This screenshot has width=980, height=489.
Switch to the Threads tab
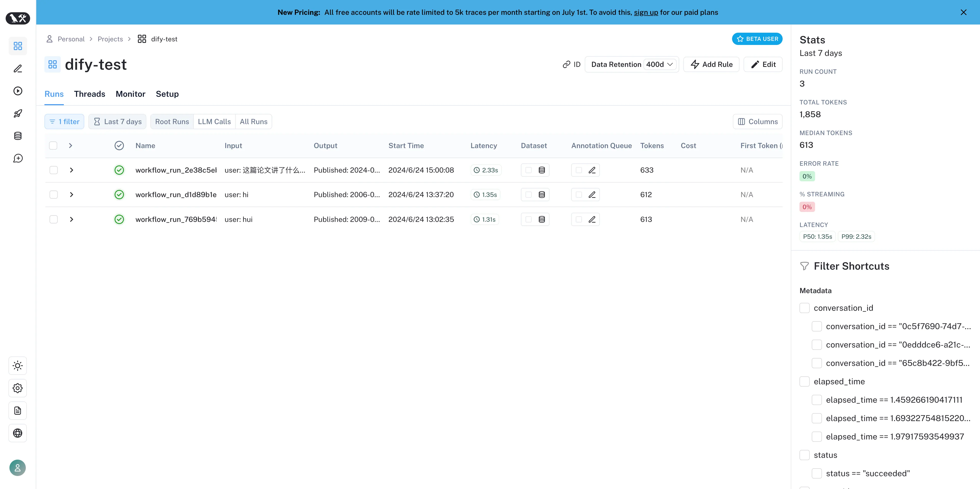click(x=89, y=94)
